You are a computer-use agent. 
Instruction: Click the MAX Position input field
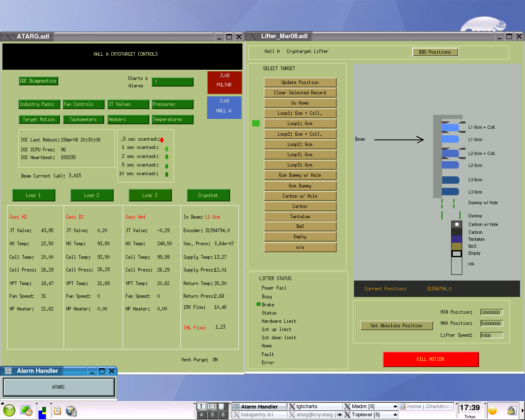[492, 324]
